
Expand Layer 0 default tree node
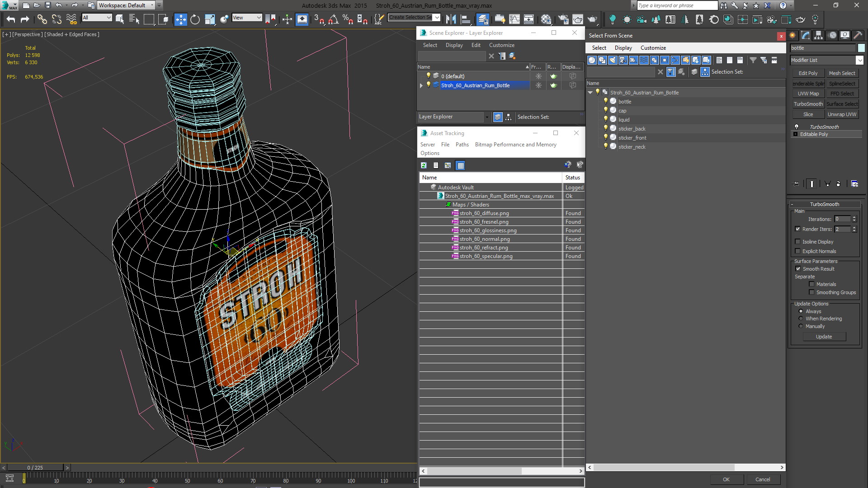point(422,75)
